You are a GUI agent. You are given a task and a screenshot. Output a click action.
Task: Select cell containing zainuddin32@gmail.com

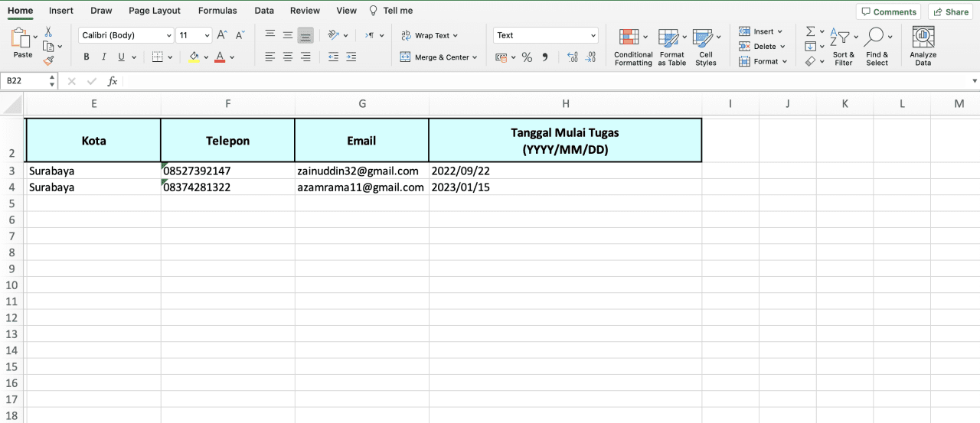(x=361, y=171)
